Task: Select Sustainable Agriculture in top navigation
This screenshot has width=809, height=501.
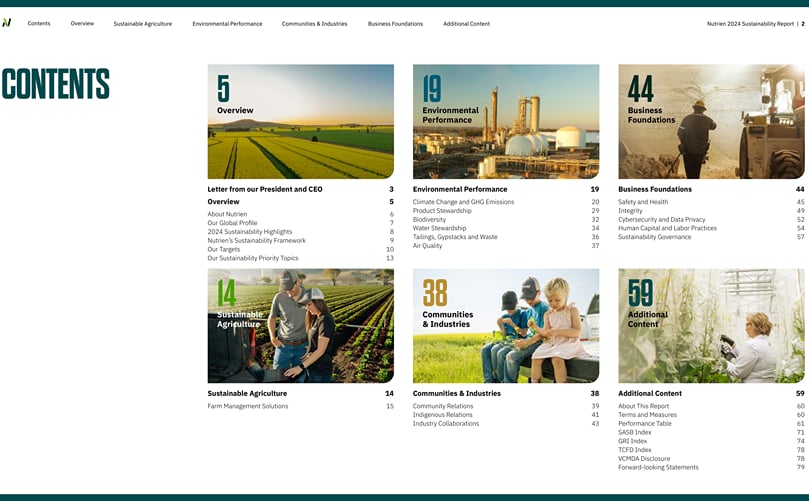Action: pos(143,24)
